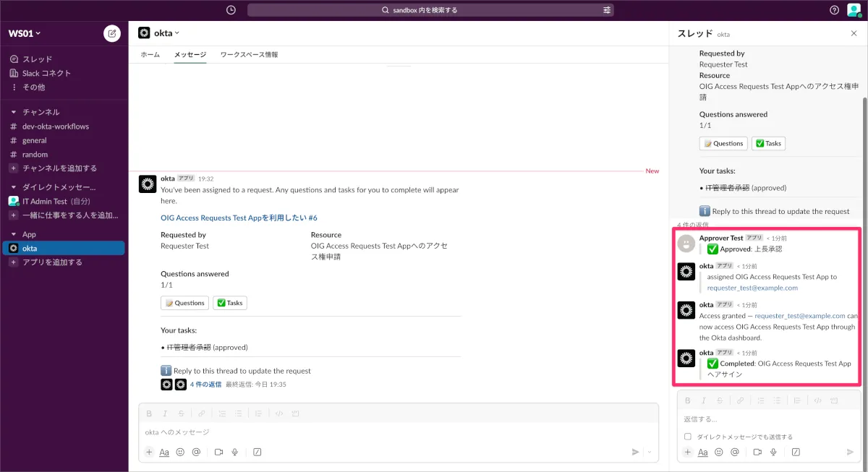The width and height of the screenshot is (868, 472).
Task: Close the スレッド panel
Action: pyautogui.click(x=854, y=33)
